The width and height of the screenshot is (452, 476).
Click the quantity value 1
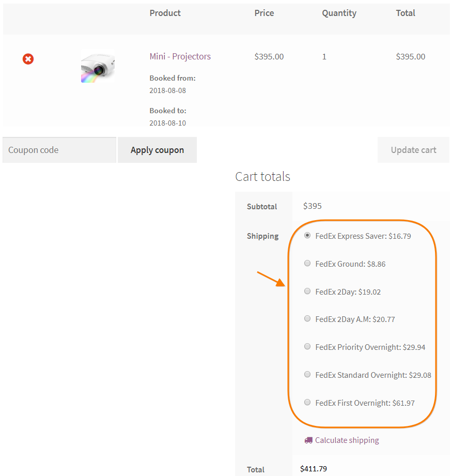(324, 57)
